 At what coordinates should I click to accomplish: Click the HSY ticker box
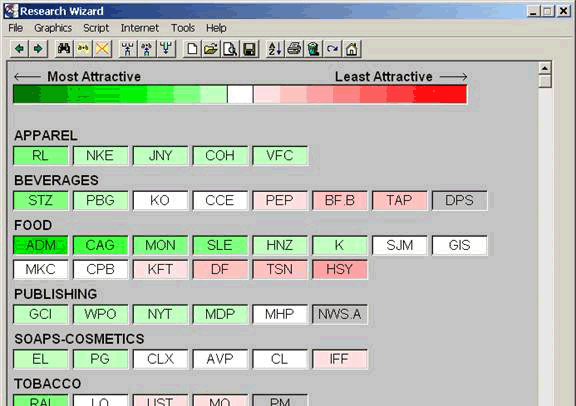pos(340,270)
